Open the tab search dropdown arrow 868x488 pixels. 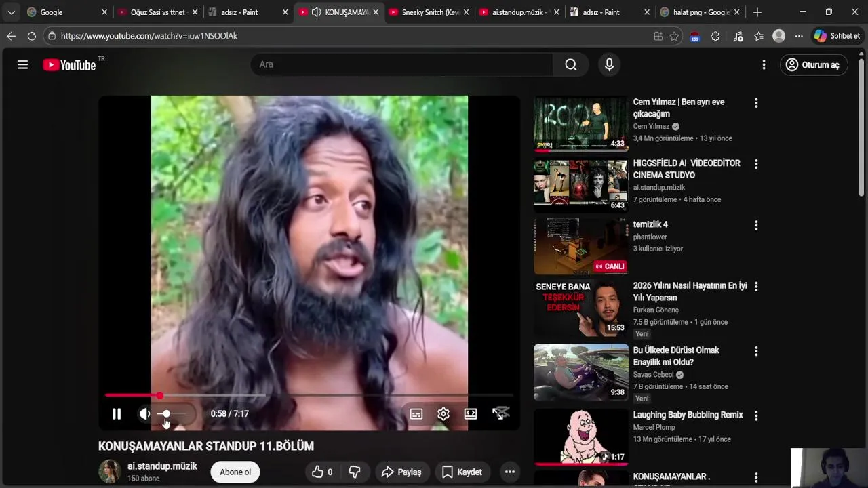click(11, 12)
